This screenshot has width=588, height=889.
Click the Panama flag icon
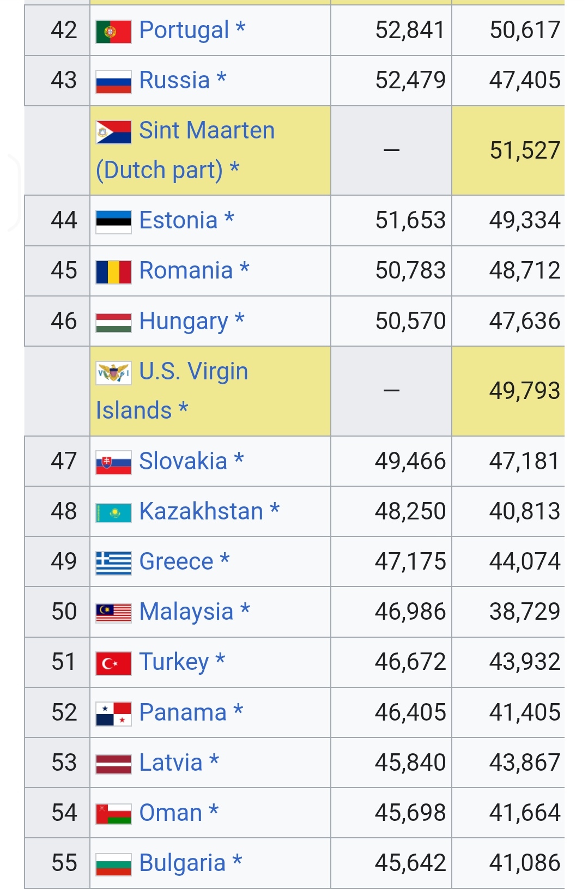point(113,713)
